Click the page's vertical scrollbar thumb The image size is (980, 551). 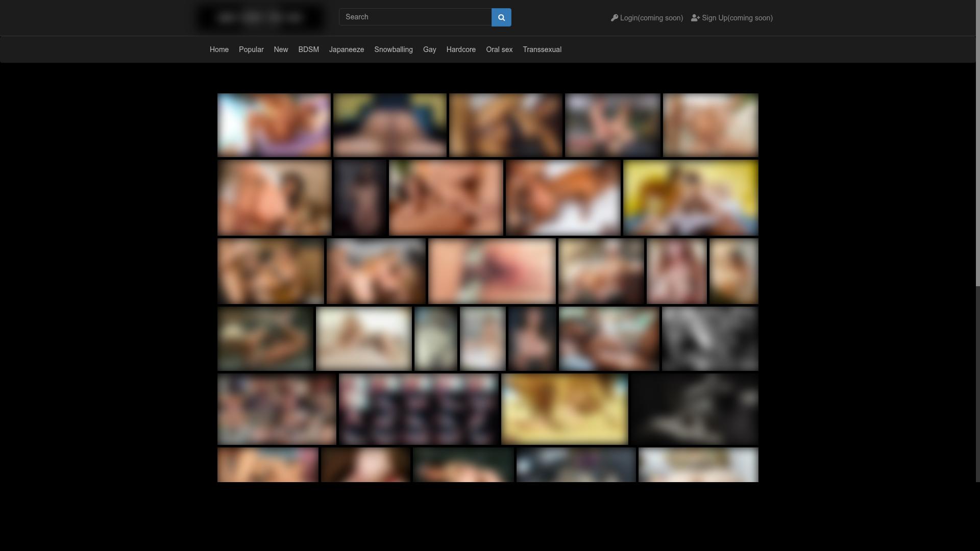tap(977, 143)
